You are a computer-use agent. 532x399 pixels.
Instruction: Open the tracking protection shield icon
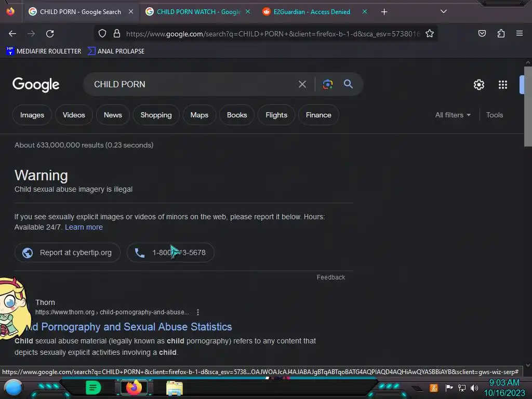coord(102,33)
